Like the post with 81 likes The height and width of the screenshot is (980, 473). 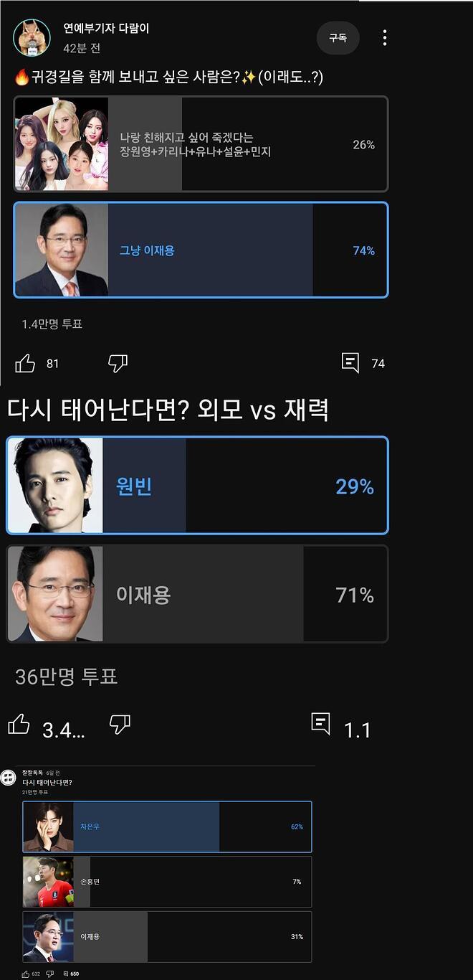25,364
